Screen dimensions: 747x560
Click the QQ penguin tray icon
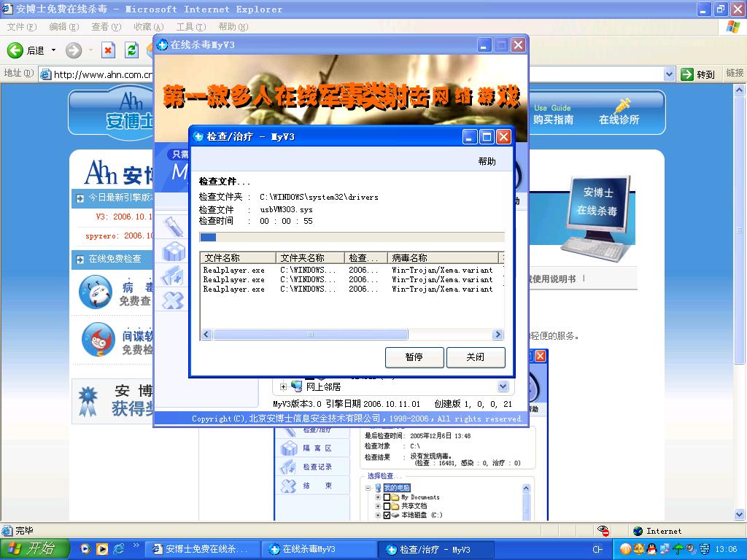pos(651,549)
